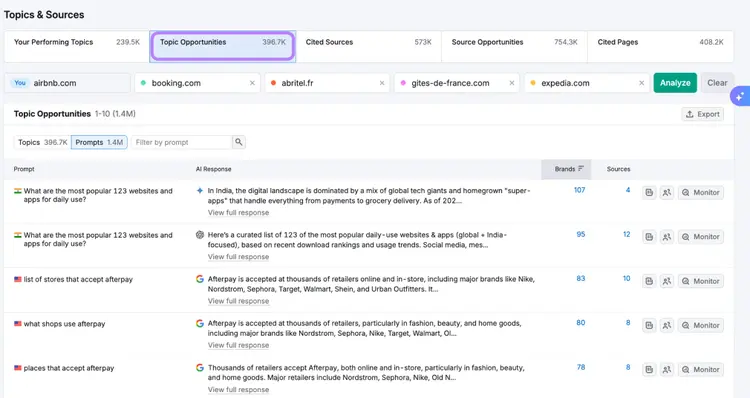Screen dimensions: 750x398
Task: Click the people icon for what shops row
Action: 667,325
